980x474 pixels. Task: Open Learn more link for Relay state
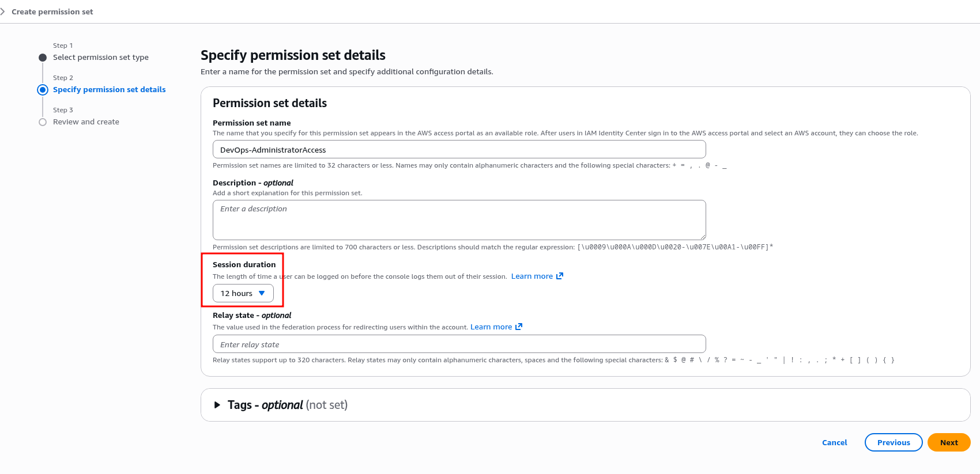(491, 327)
